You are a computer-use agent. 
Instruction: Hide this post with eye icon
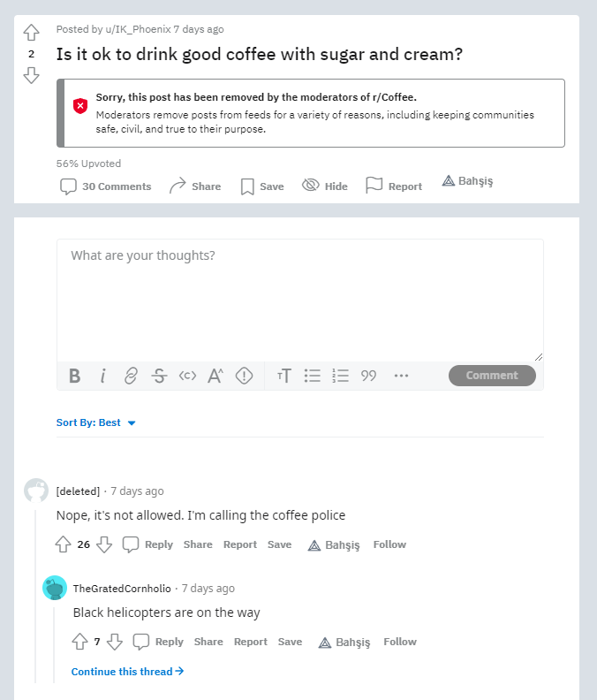click(x=324, y=186)
